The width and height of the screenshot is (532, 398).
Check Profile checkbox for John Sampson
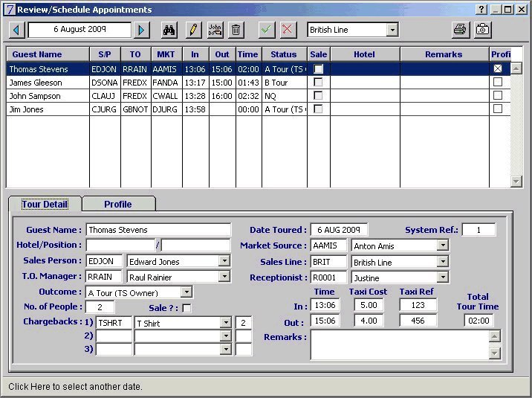point(498,95)
